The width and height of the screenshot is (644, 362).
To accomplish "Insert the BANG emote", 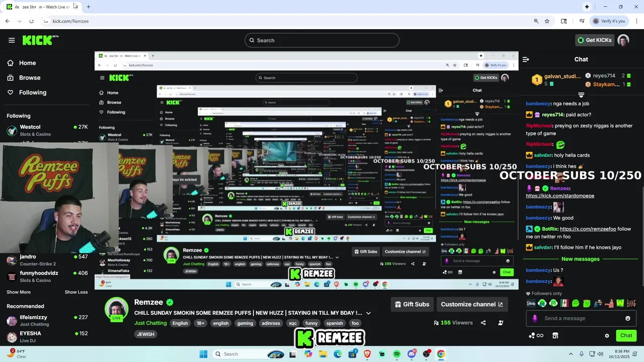I will 631,303.
